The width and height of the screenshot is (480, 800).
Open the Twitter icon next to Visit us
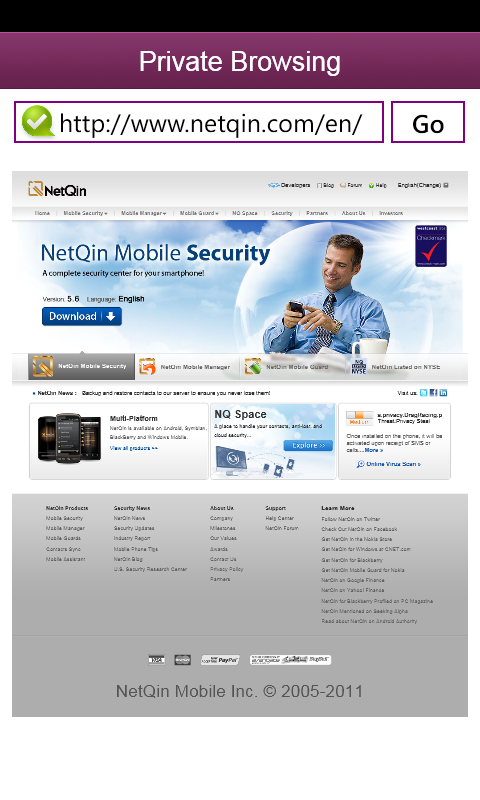(x=423, y=393)
